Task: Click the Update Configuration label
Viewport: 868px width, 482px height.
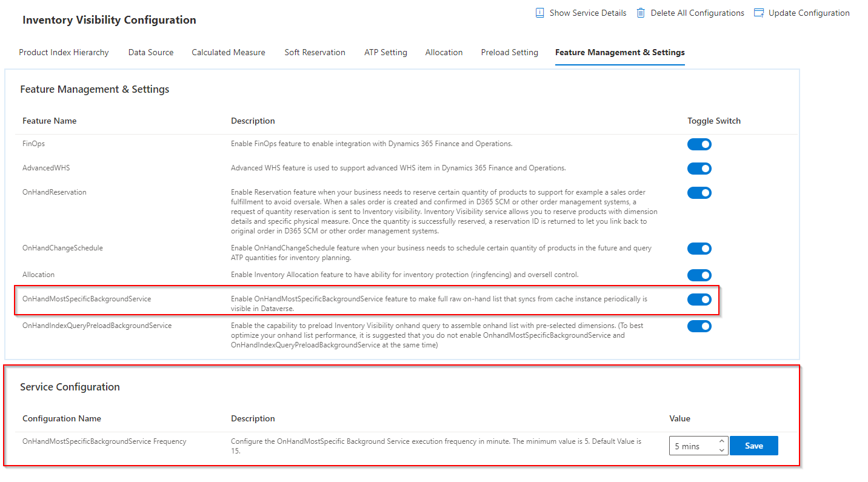Action: click(809, 13)
